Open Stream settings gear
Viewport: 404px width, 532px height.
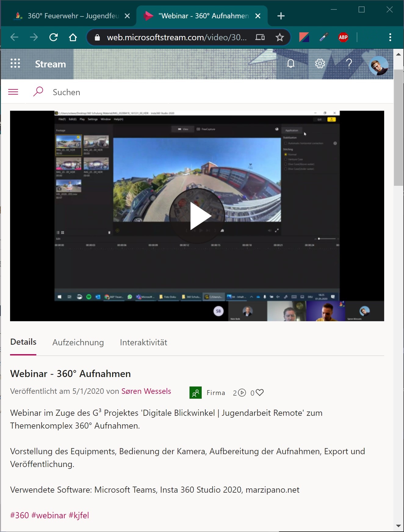coord(320,64)
